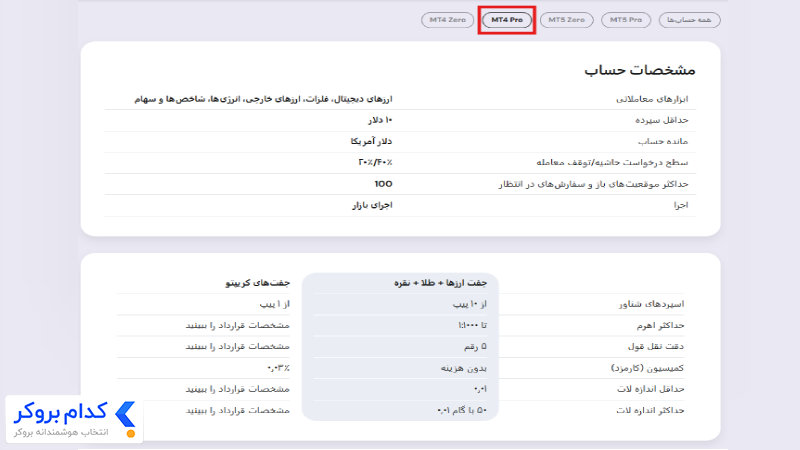
Task: Click the سطح درخواست حاشیه label
Action: click(x=612, y=162)
